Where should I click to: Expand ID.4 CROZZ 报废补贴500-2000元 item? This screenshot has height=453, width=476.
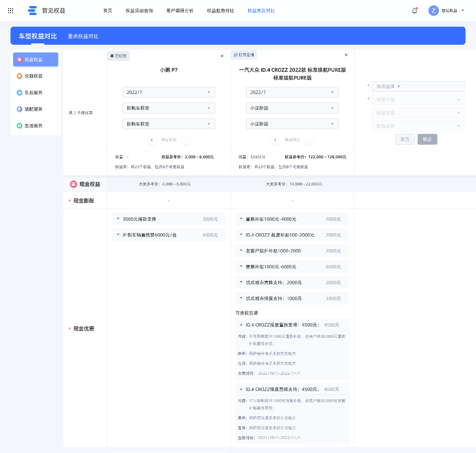[x=292, y=235]
